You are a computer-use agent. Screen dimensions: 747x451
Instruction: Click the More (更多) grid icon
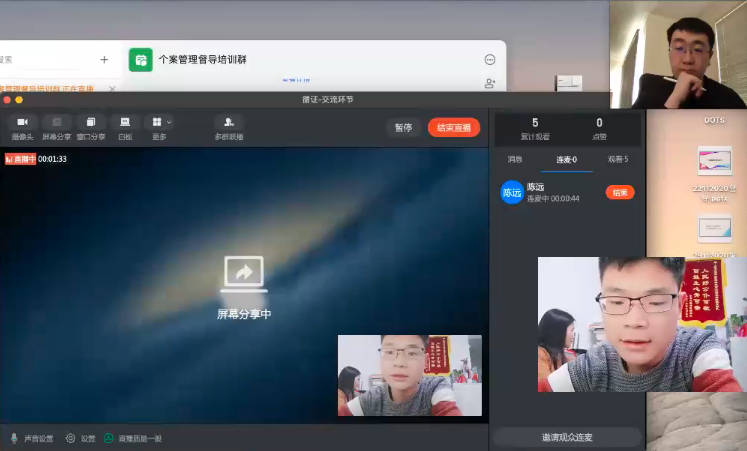pos(157,122)
